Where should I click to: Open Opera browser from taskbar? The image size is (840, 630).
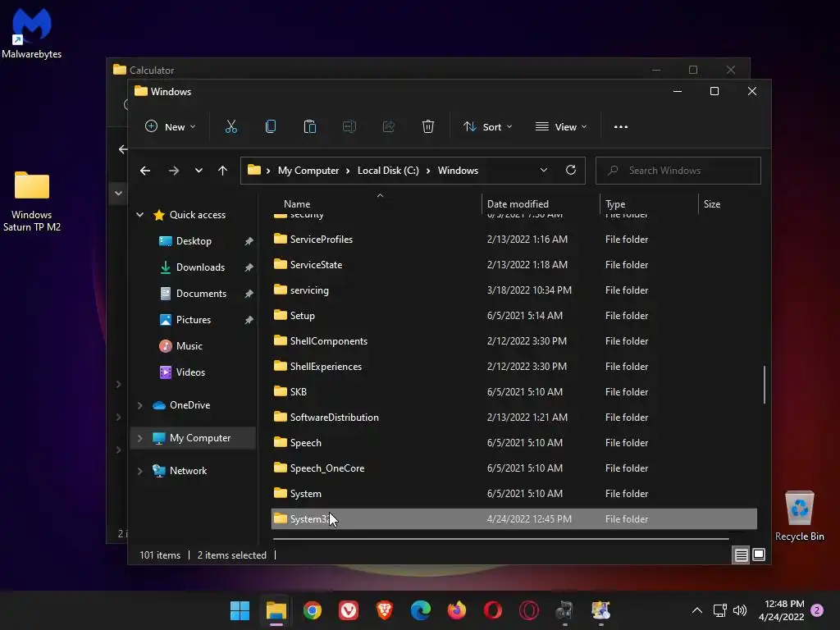tap(493, 610)
